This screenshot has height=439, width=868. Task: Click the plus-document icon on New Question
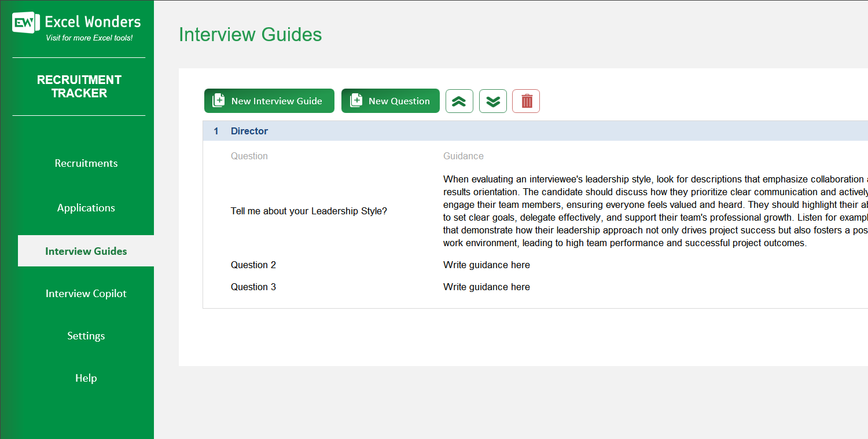pyautogui.click(x=356, y=100)
